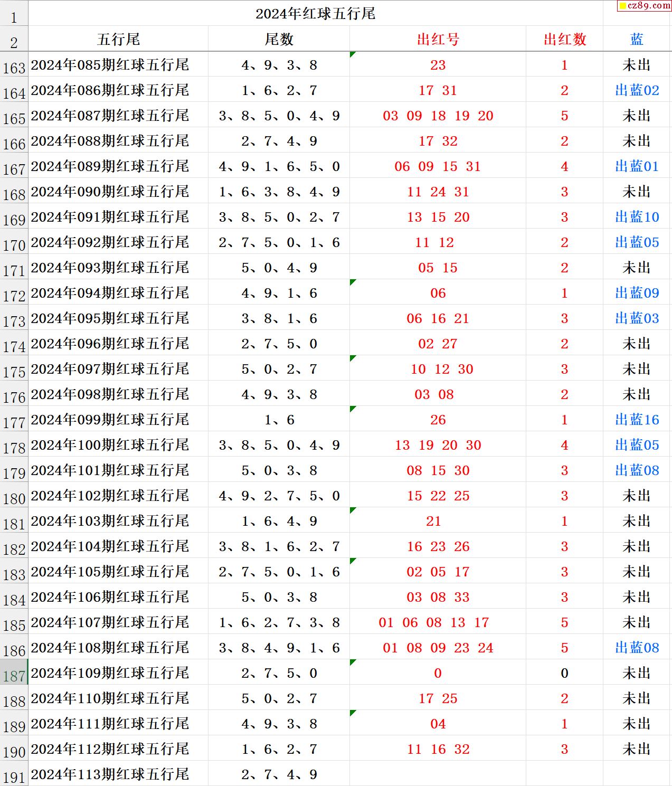Select cell 2024年109期红球五行尾
This screenshot has width=672, height=786.
(x=118, y=673)
